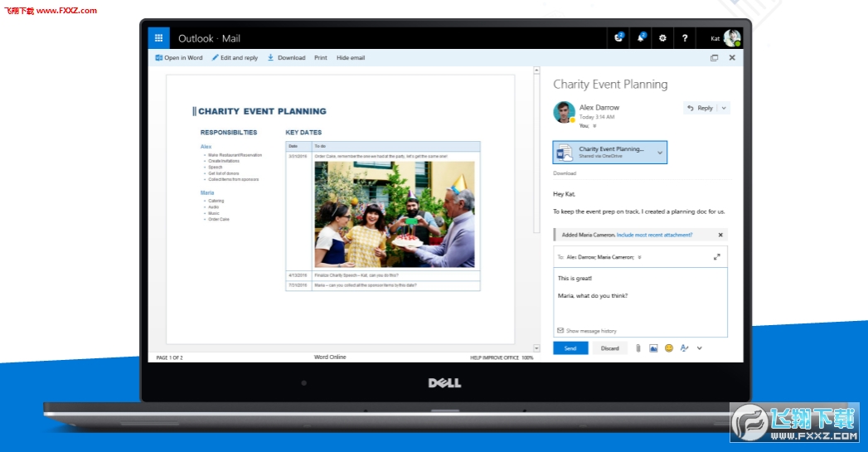Open the emoji picker icon
868x452 pixels.
[669, 348]
